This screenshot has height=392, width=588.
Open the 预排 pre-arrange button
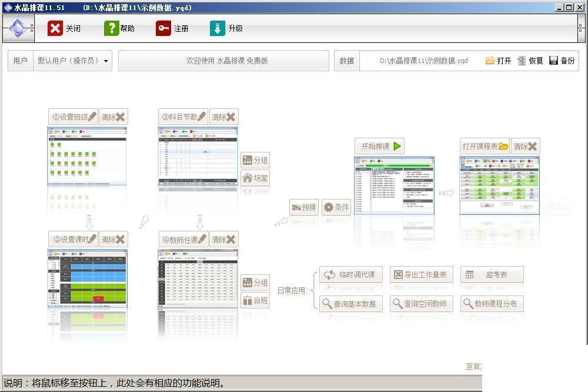[x=304, y=207]
